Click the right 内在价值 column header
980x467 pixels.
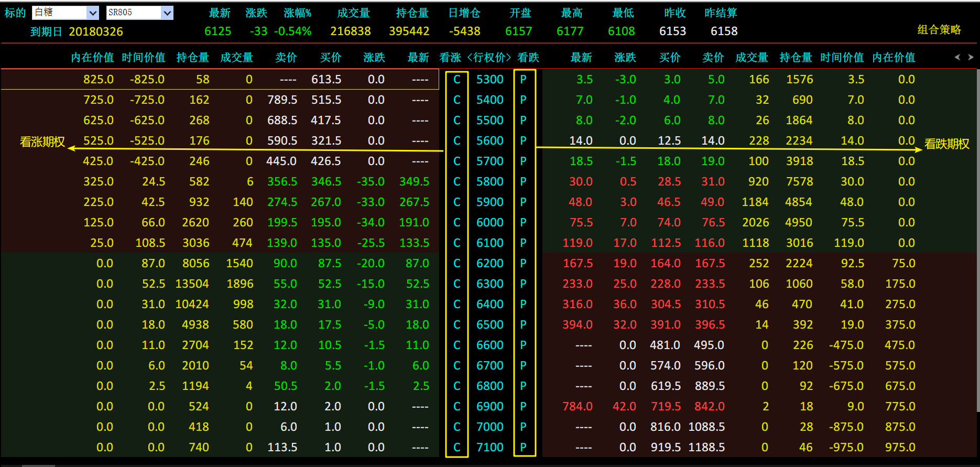[x=894, y=58]
